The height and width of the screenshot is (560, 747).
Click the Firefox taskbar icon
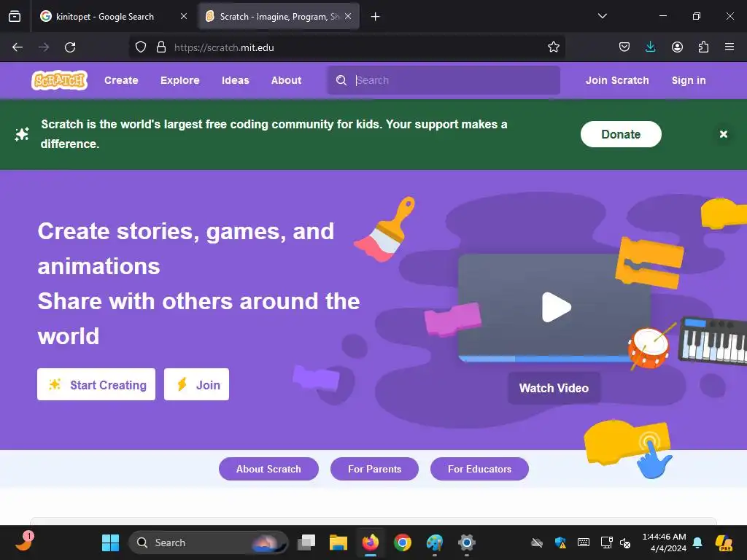click(x=370, y=542)
